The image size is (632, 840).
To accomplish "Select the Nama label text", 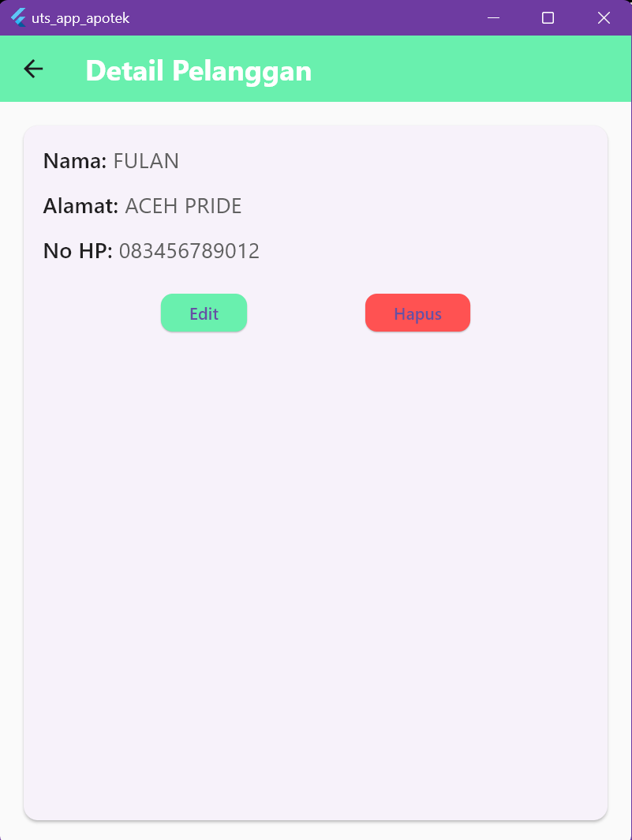I will click(x=75, y=161).
